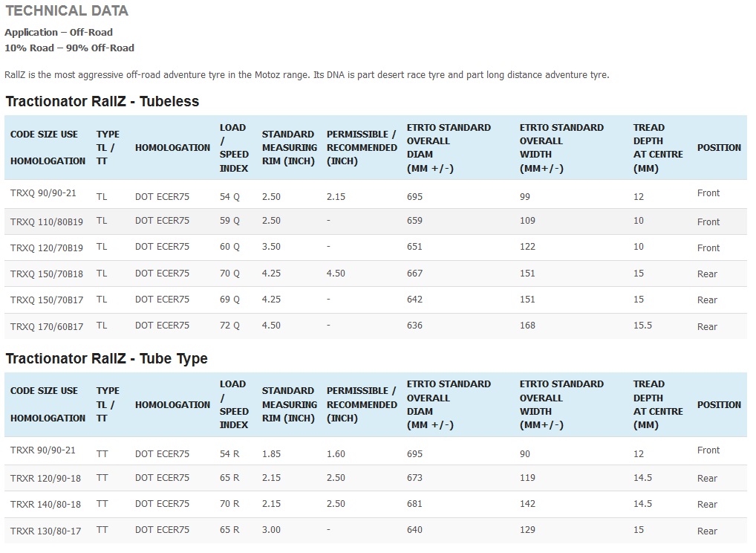Click the Tubeless table 'STANDARD MEASURING RIM' header
The width and height of the screenshot is (756, 553).
[x=290, y=148]
